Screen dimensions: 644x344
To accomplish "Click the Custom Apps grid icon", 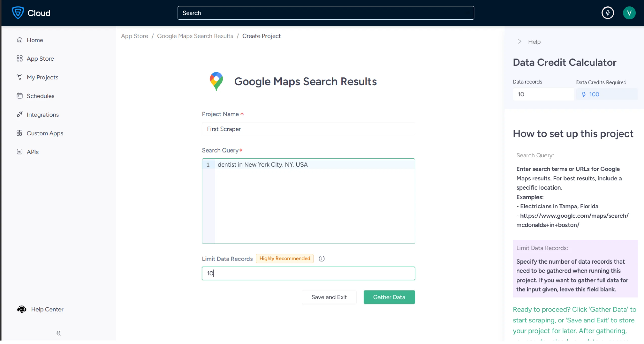I will (x=20, y=133).
